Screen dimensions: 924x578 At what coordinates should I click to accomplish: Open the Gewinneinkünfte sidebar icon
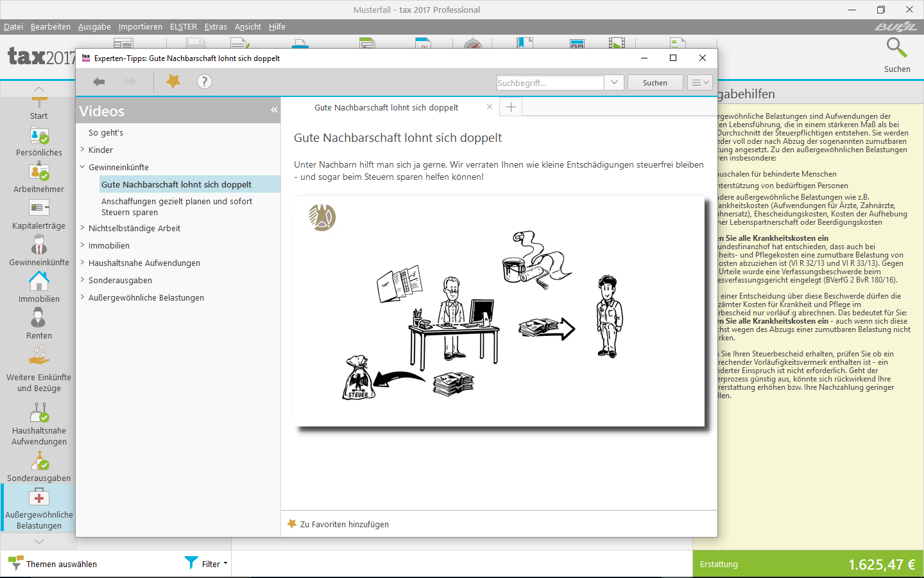pos(39,245)
